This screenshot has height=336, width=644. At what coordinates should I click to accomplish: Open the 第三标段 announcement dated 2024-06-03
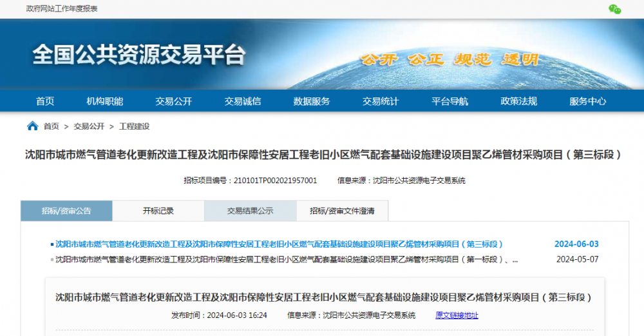(279, 244)
